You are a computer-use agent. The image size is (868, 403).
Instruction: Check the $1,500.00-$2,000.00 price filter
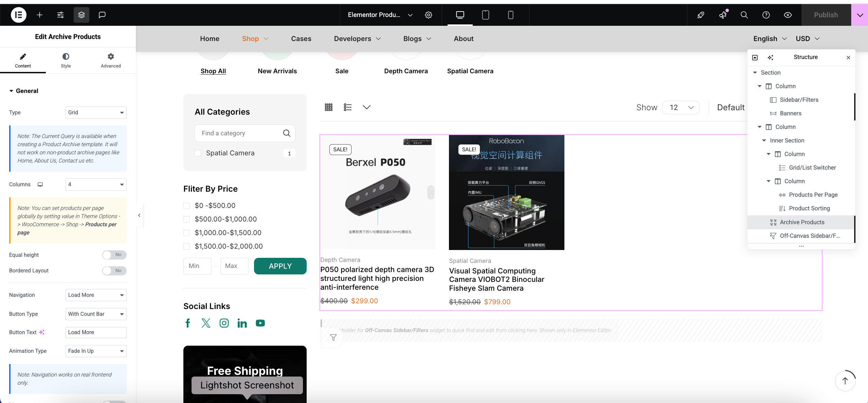coord(186,247)
